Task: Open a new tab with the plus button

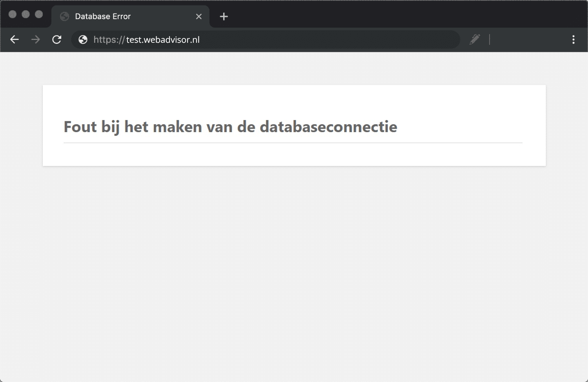Action: point(224,16)
